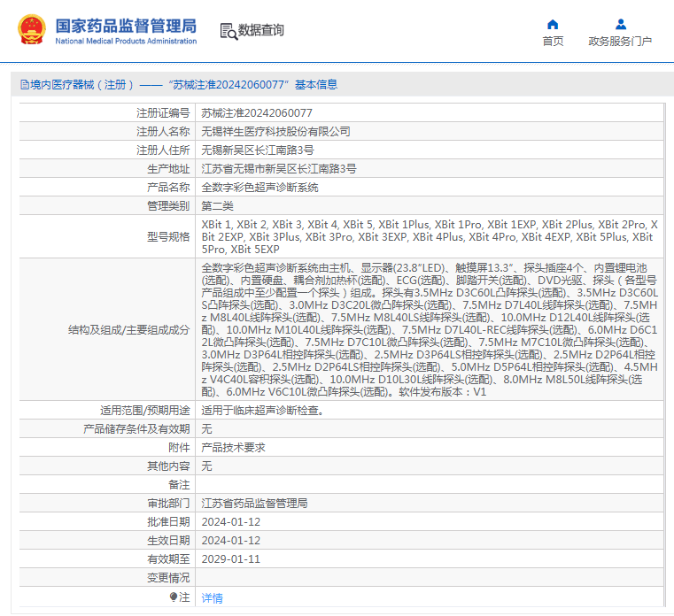Click the 注册人名称 row label
Screen dimensions: 674x616
point(163,132)
